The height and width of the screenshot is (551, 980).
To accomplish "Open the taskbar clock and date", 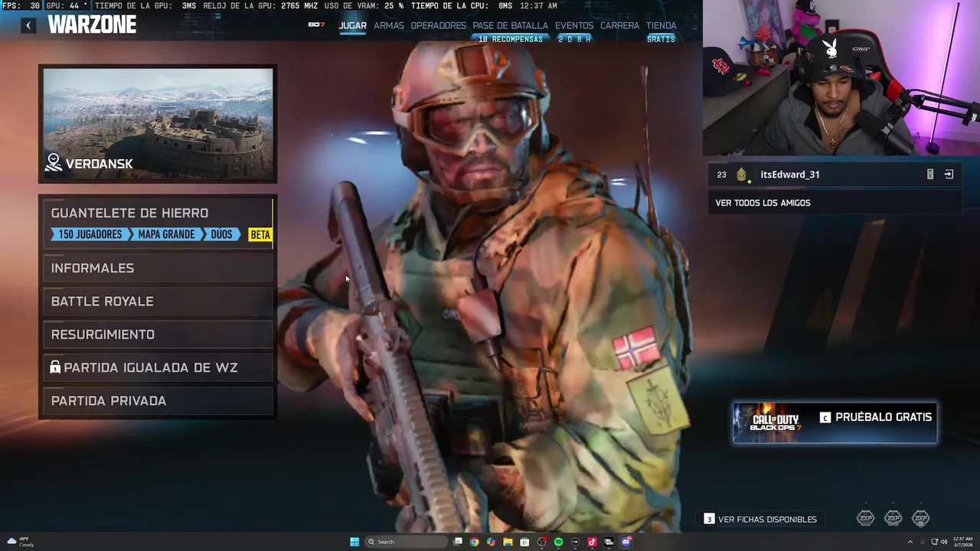I will pos(963,542).
